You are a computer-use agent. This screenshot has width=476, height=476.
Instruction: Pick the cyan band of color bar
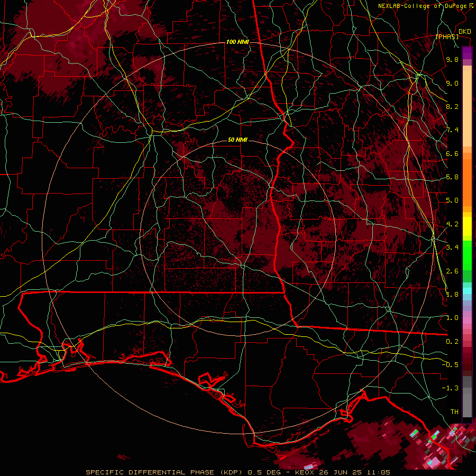(467, 291)
